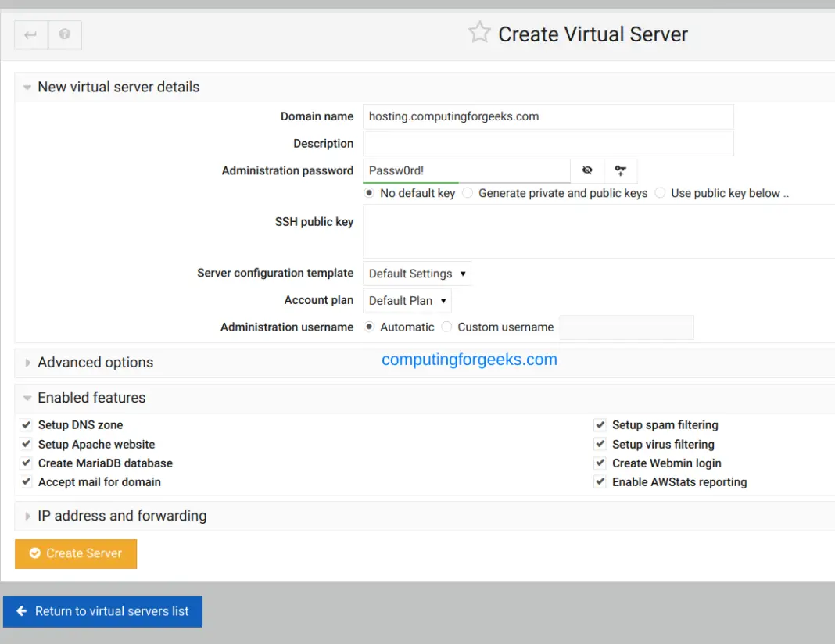
Task: Click the Create Server button
Action: click(x=75, y=553)
